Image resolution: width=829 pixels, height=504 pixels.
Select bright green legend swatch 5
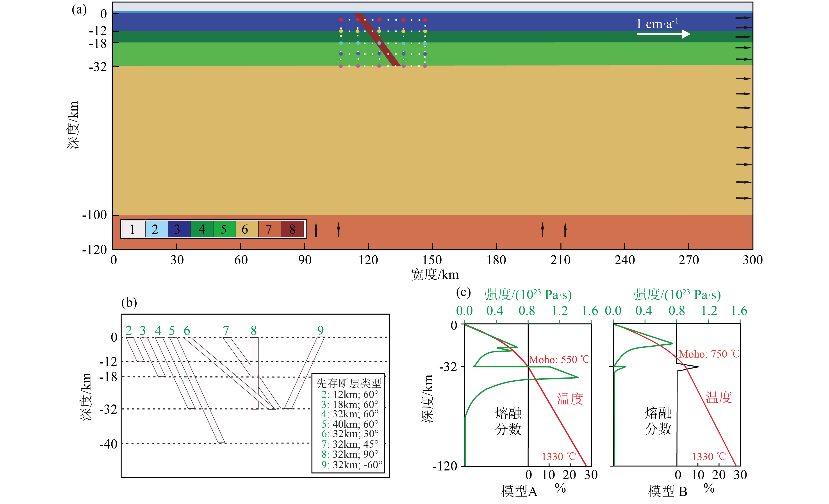click(225, 229)
